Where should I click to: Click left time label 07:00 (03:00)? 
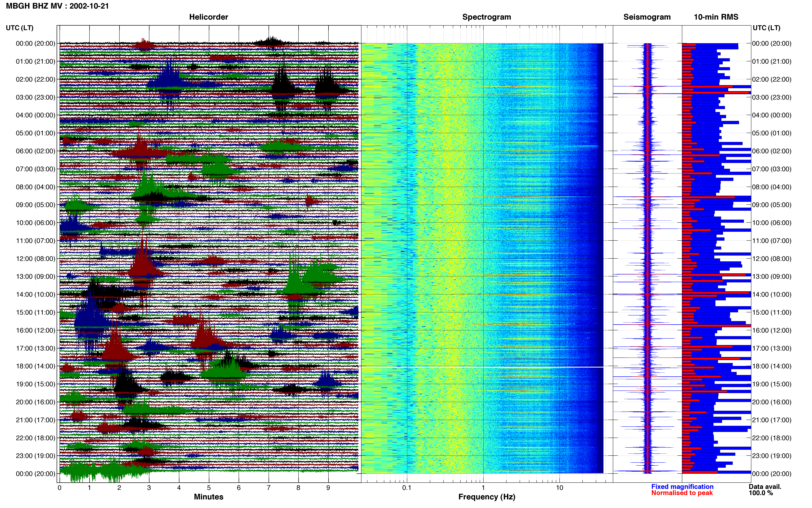(36, 169)
